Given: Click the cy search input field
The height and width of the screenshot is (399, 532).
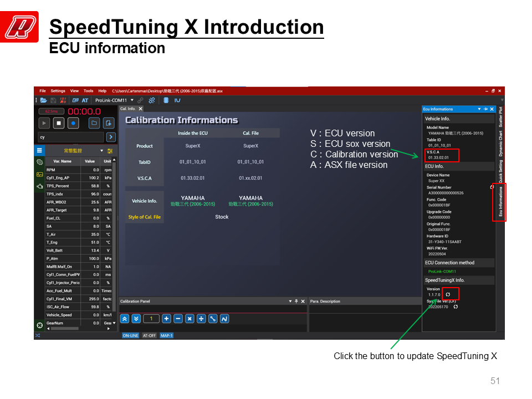Looking at the screenshot, I should 71,137.
